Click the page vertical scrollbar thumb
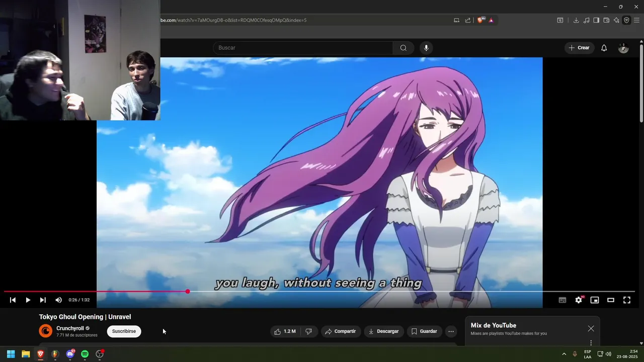 pyautogui.click(x=641, y=83)
